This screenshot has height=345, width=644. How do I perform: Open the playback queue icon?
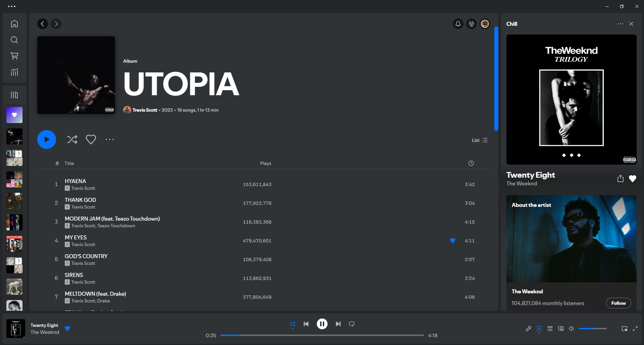tap(550, 329)
